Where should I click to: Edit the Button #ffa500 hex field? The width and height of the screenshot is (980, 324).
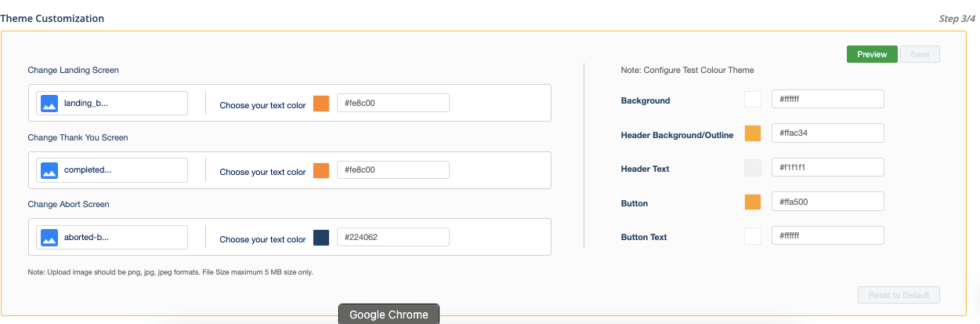coord(828,202)
